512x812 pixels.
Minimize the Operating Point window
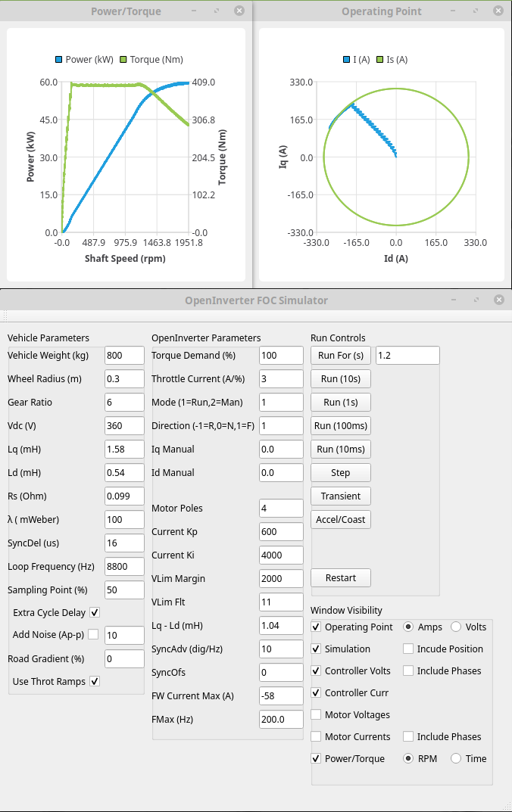tap(453, 11)
